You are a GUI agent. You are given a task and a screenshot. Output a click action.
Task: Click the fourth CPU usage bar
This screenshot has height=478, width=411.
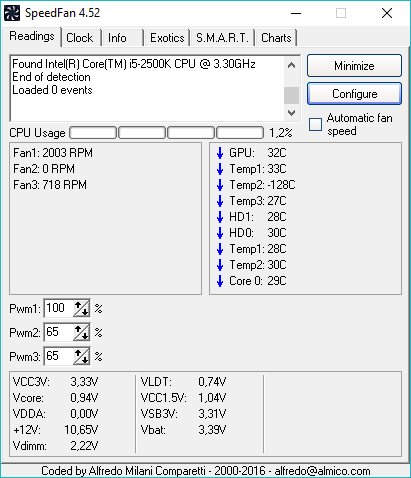(x=240, y=133)
